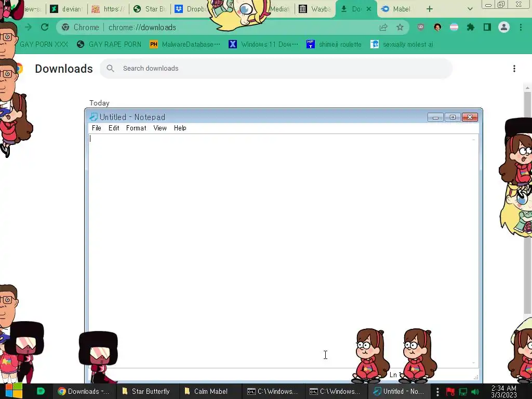The height and width of the screenshot is (399, 532).
Task: Switch to the Dropbox tab
Action: (x=191, y=9)
